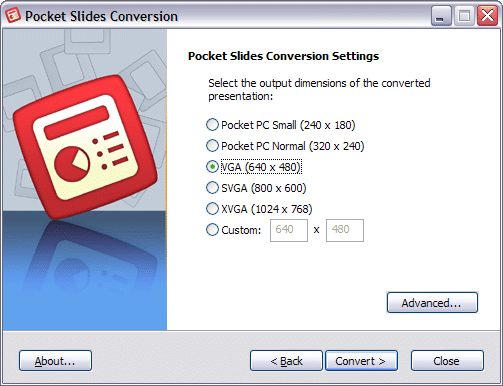
Task: Click the Pocket Slides title bar icon
Action: (x=13, y=15)
